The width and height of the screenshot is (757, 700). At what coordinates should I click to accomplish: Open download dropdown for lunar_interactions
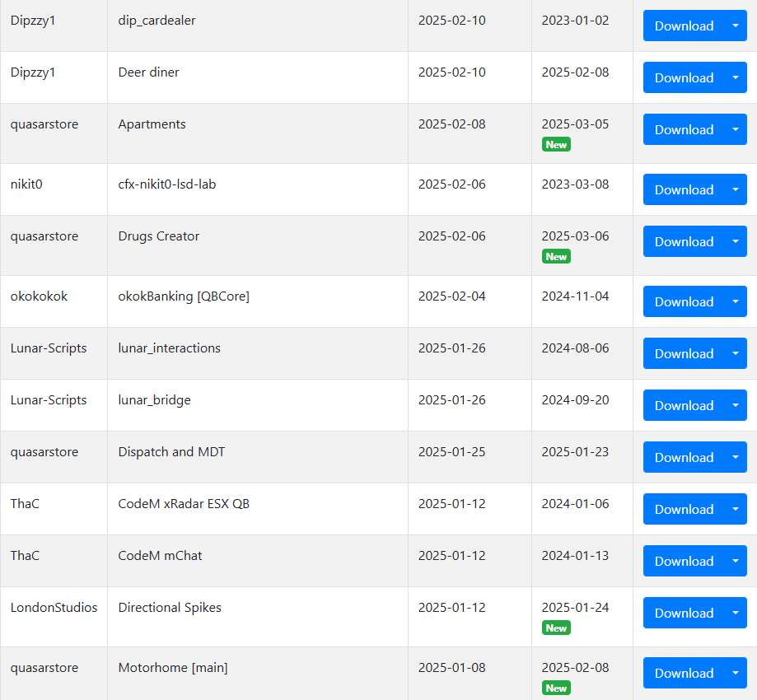736,353
